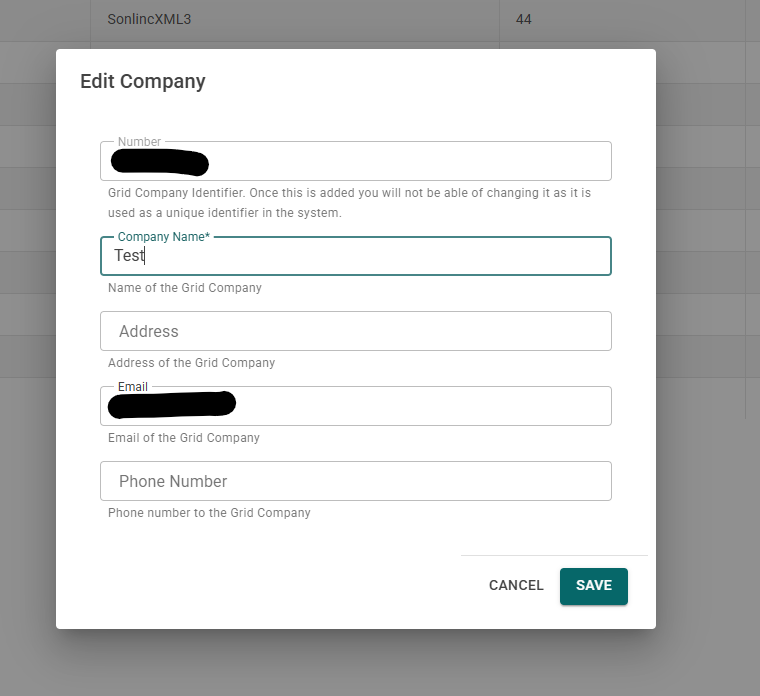Image resolution: width=760 pixels, height=696 pixels.
Task: Select the Address input field
Action: [356, 331]
